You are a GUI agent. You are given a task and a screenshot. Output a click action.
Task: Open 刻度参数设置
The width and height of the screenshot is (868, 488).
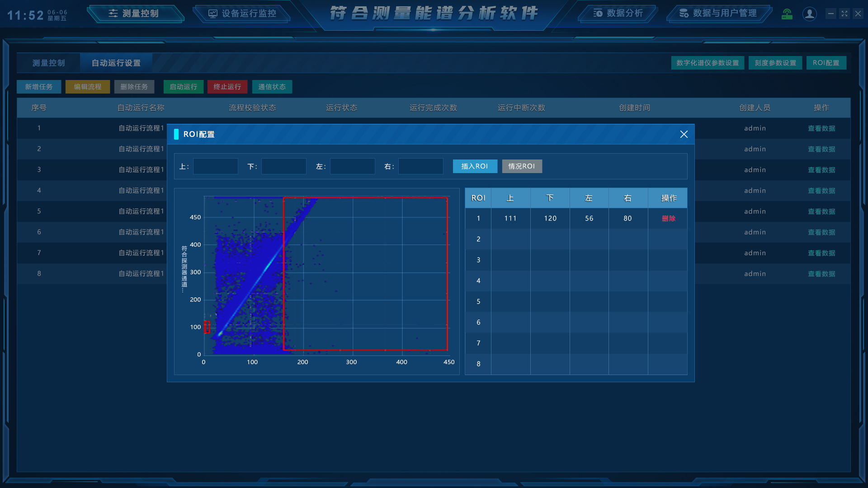click(775, 63)
